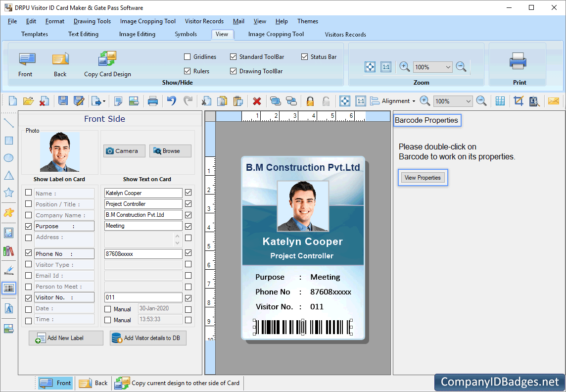The image size is (566, 392).
Task: Click the envelope email icon
Action: [x=553, y=101]
